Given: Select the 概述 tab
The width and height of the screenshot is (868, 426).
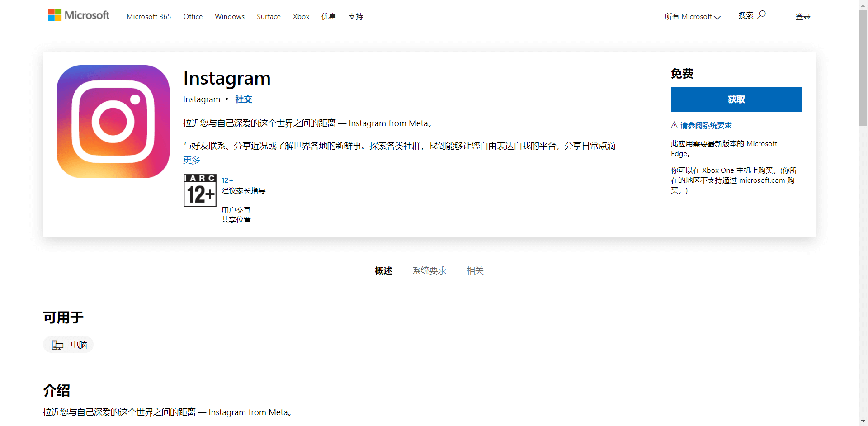Looking at the screenshot, I should click(383, 270).
